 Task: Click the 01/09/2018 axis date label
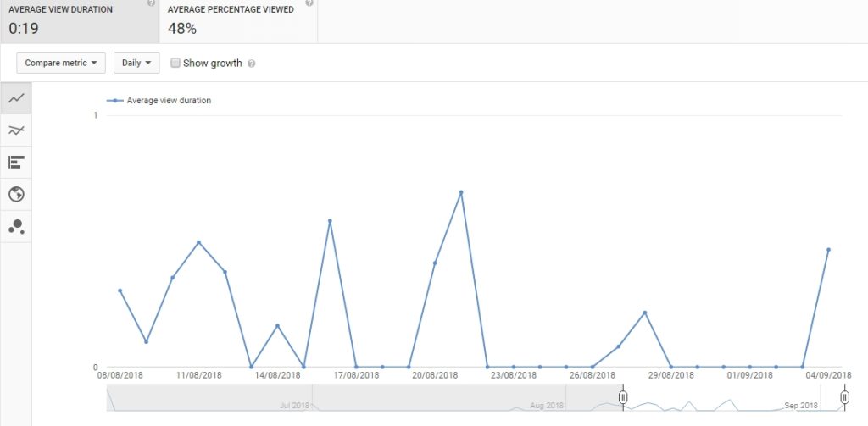[x=749, y=375]
